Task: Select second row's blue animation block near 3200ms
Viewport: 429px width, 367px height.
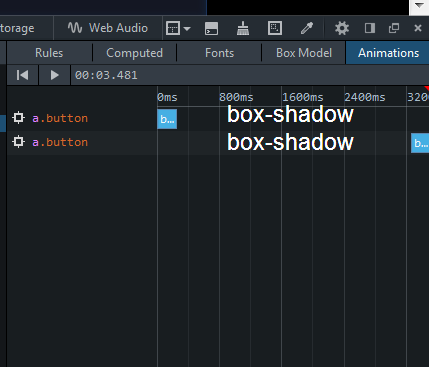Action: 420,143
